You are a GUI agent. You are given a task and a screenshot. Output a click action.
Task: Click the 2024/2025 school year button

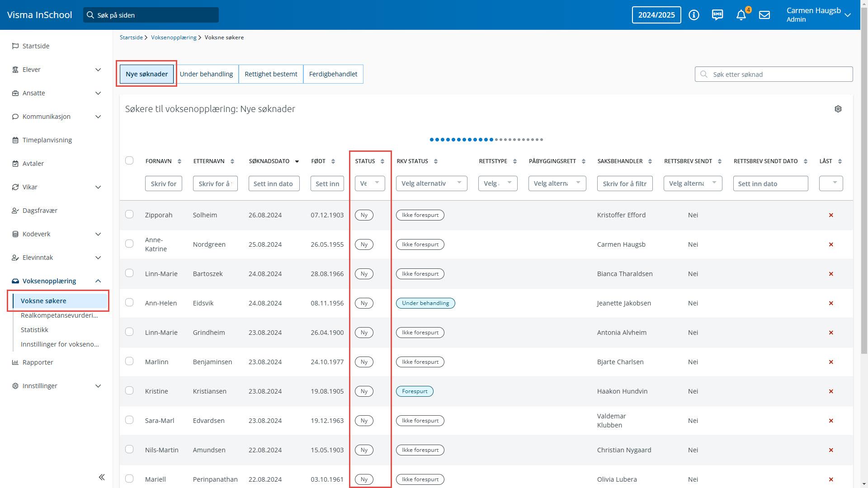tap(656, 15)
